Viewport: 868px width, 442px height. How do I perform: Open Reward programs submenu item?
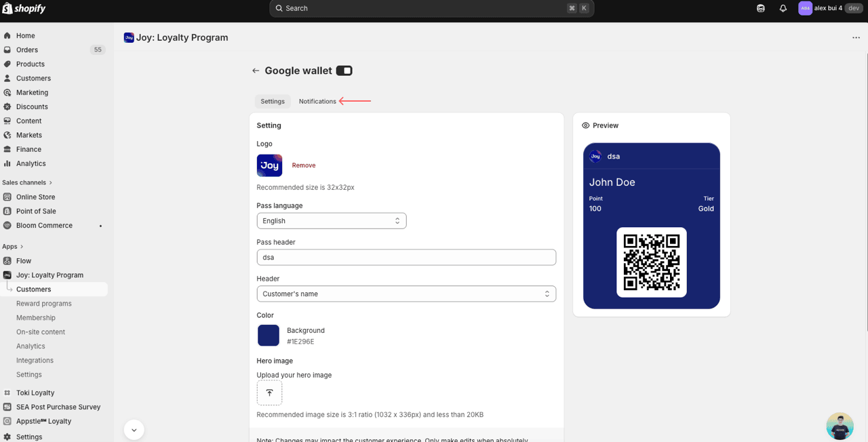pyautogui.click(x=44, y=304)
